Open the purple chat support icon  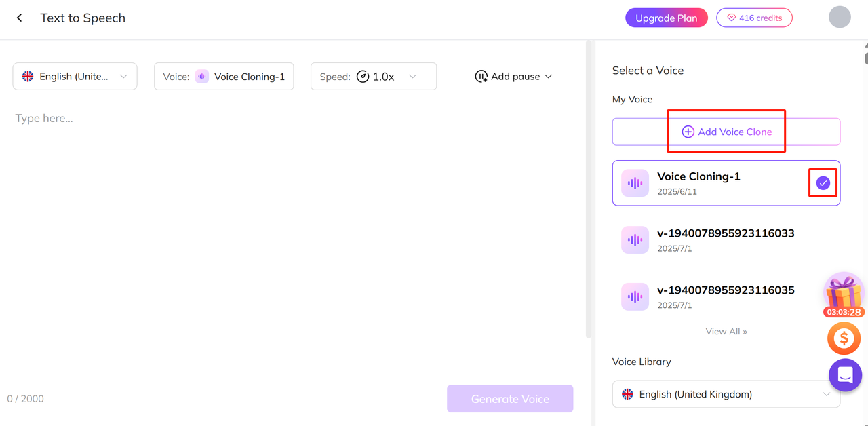(845, 375)
